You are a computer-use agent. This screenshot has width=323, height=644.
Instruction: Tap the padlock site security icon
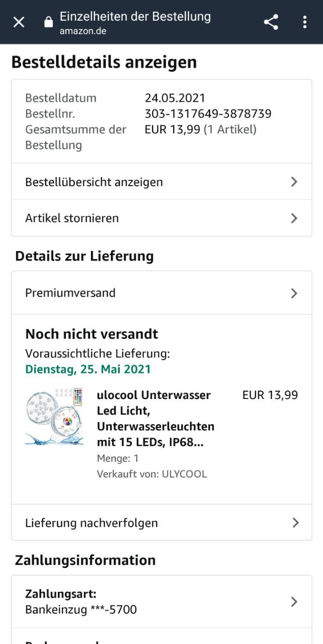click(x=48, y=22)
